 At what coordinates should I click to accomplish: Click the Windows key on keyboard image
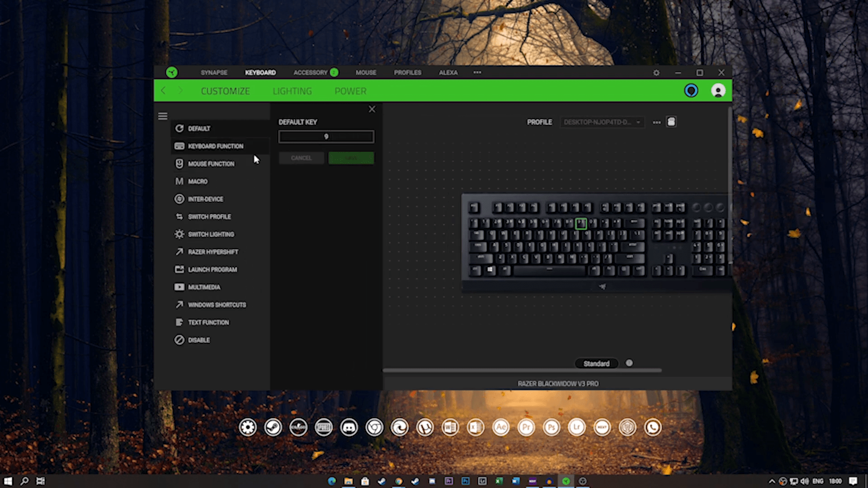point(490,270)
